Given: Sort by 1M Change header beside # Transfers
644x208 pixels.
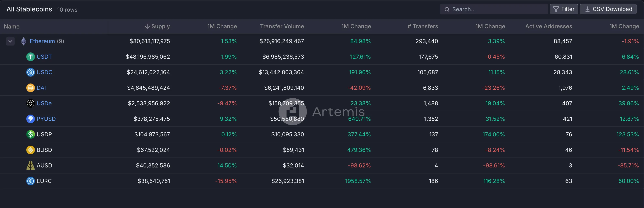Looking at the screenshot, I should [490, 26].
